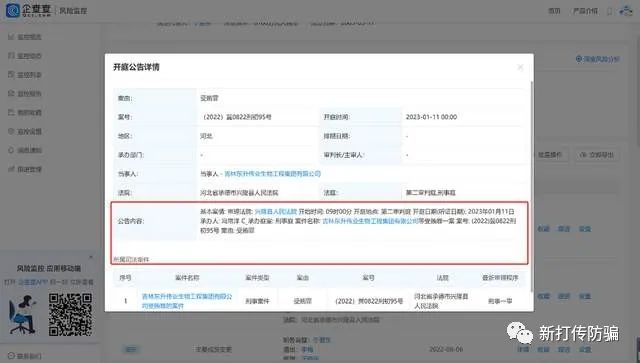Click the 最新审理程序 column header
This screenshot has height=363, width=640.
tap(500, 278)
